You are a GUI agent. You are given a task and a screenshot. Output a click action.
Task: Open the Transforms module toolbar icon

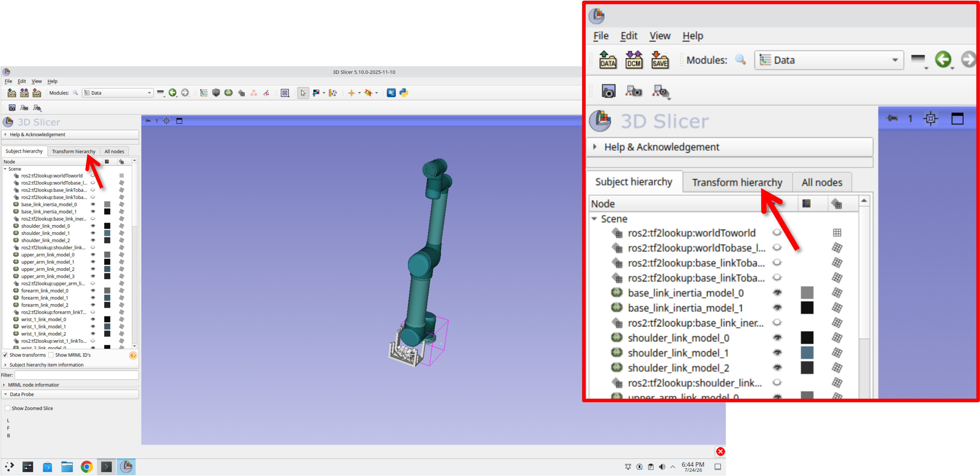pyautogui.click(x=241, y=93)
